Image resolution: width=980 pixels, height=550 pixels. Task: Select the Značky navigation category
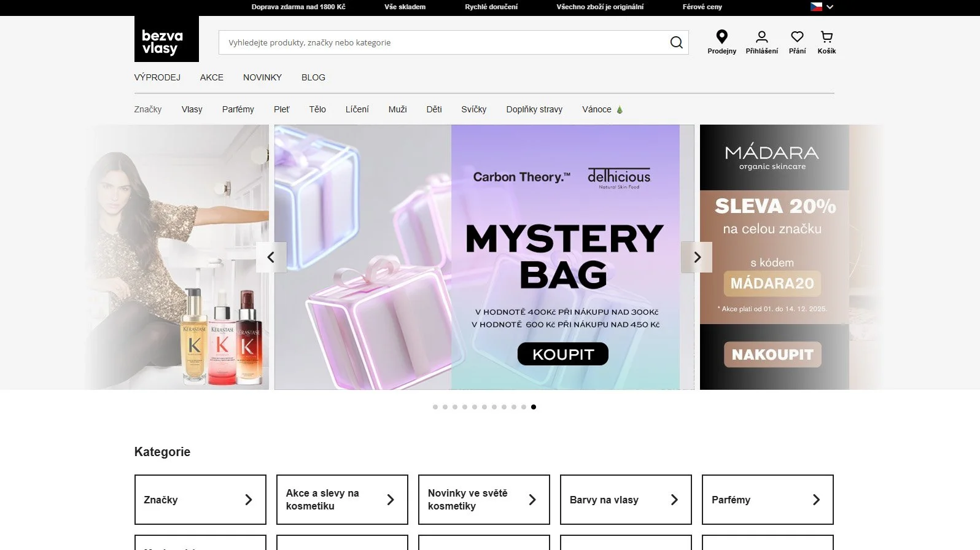coord(148,109)
